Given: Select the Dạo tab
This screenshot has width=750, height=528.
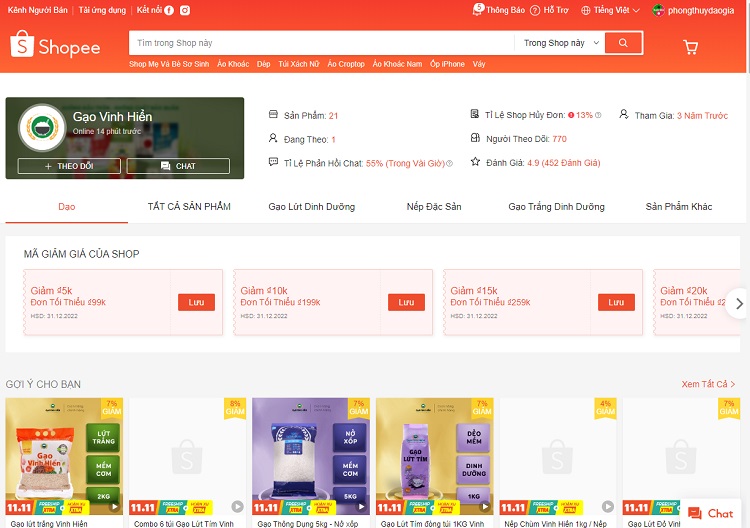Looking at the screenshot, I should (x=66, y=207).
